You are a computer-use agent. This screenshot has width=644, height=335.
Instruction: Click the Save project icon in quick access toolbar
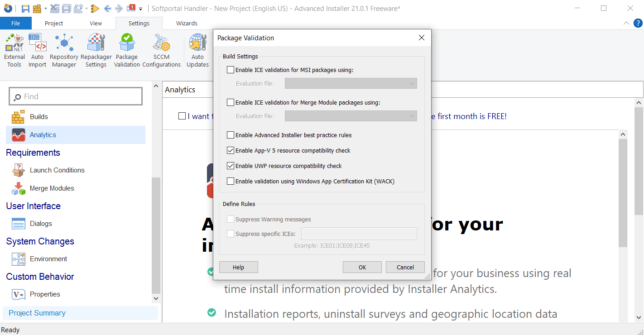point(25,9)
